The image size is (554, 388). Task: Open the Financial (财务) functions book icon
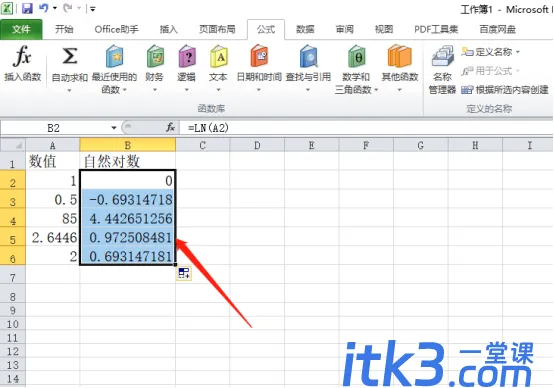(x=155, y=56)
